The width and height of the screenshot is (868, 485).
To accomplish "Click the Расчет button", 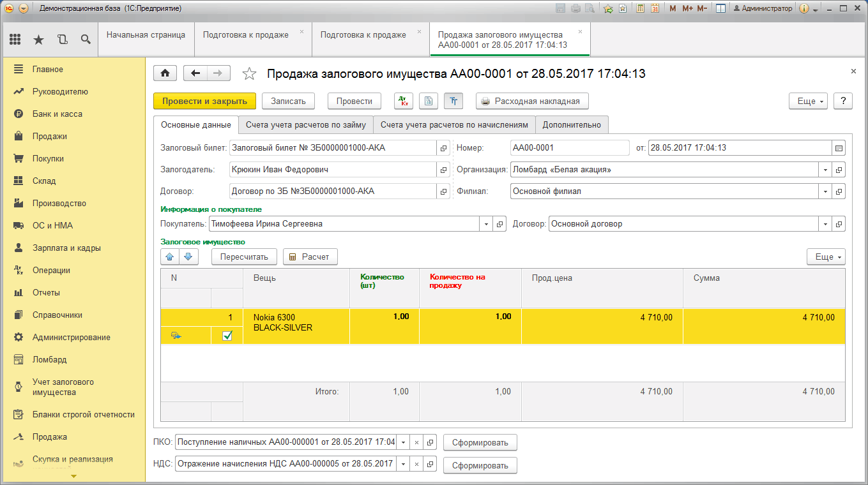I will [x=310, y=257].
